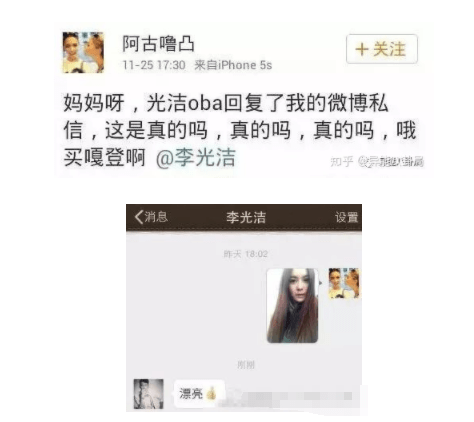Image resolution: width=474 pixels, height=422 pixels.
Task: Click the 来自iPhone 5s source label
Action: [x=233, y=65]
